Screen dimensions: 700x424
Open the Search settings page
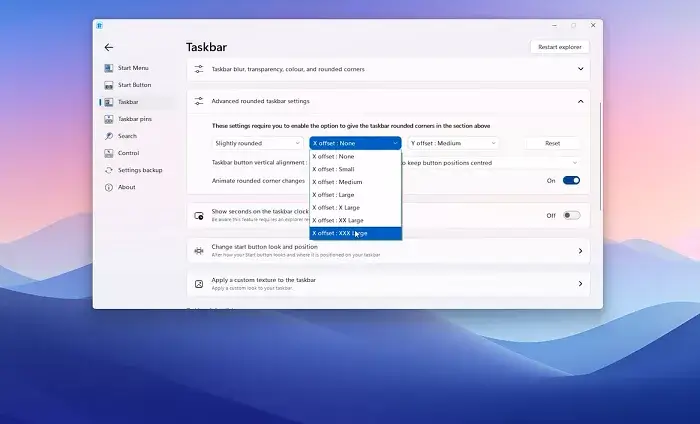pos(127,136)
